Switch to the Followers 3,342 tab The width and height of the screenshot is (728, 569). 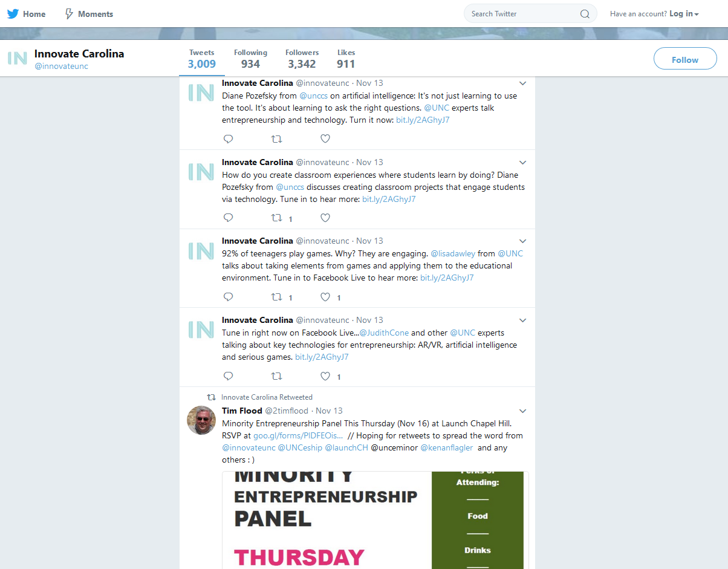click(x=302, y=59)
